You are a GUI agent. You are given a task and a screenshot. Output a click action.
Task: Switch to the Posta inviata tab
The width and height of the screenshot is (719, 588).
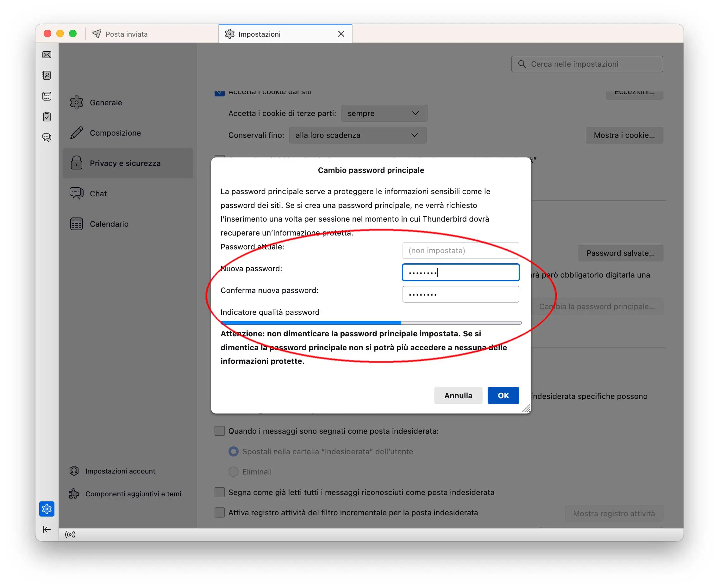[127, 34]
